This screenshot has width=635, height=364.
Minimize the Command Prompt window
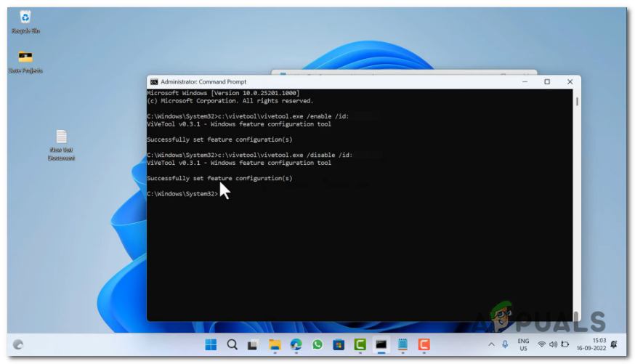(x=525, y=82)
